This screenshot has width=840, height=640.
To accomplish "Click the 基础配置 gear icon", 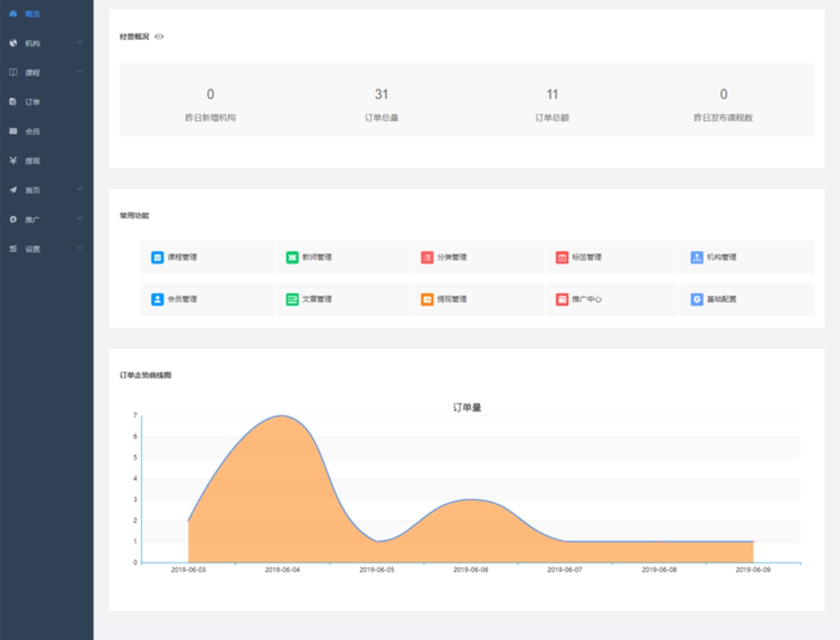I will [697, 299].
